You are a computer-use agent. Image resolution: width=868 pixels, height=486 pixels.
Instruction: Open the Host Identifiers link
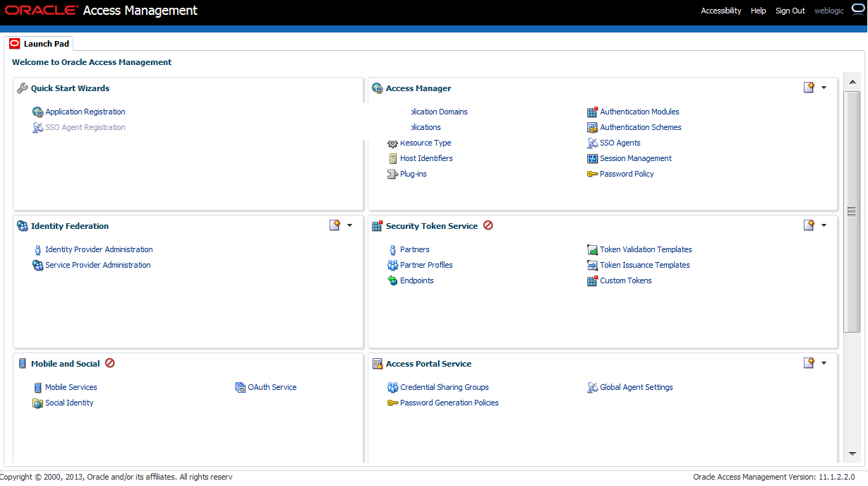(426, 159)
